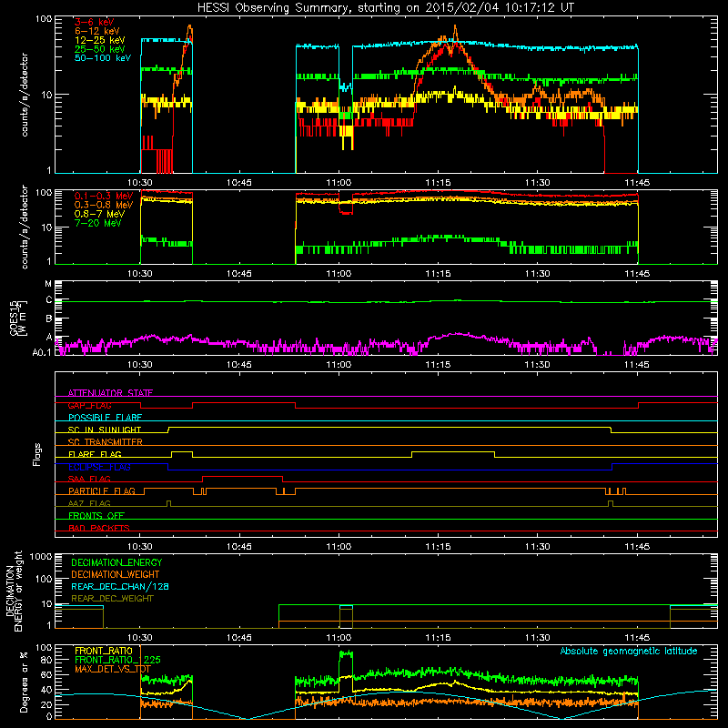This screenshot has width=728, height=728.
Task: Click the BAD_PACKETS flag label
Action: tap(99, 528)
